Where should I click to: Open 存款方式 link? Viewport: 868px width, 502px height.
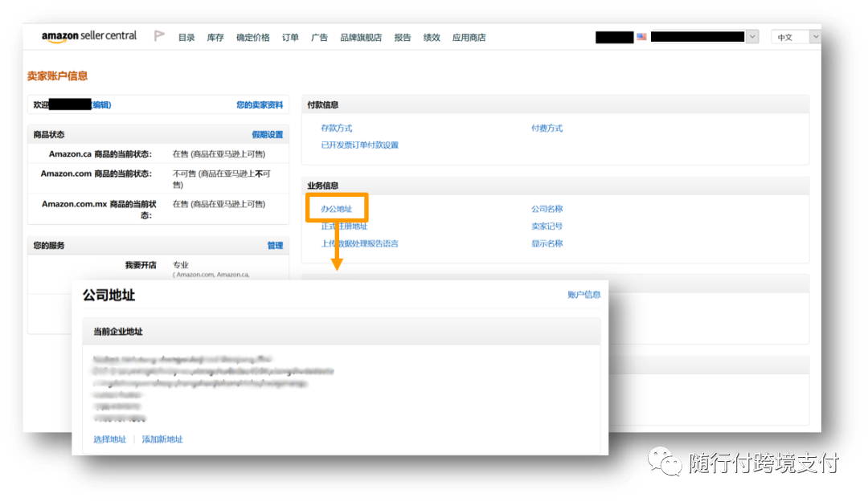tap(337, 128)
